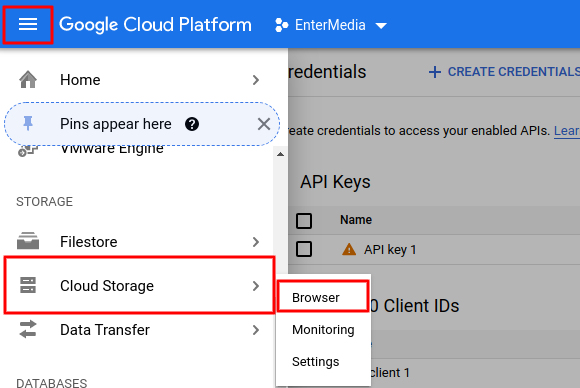Open the EnterMedia project selector

click(x=331, y=25)
